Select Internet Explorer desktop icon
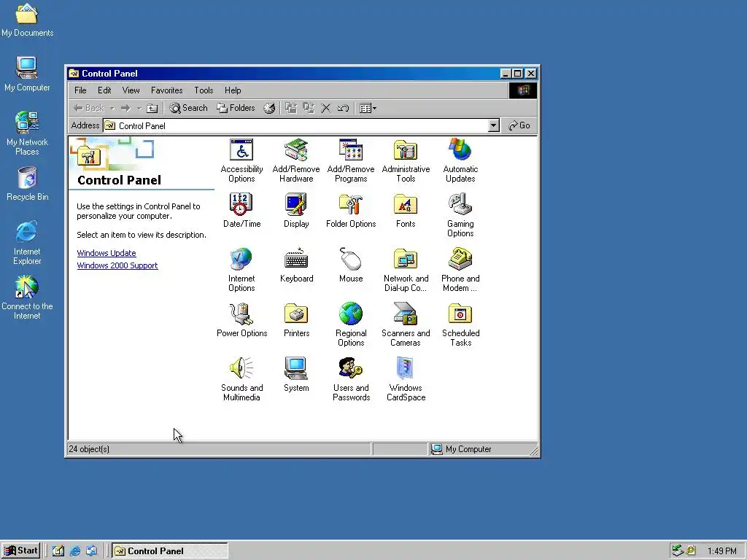 tap(27, 243)
